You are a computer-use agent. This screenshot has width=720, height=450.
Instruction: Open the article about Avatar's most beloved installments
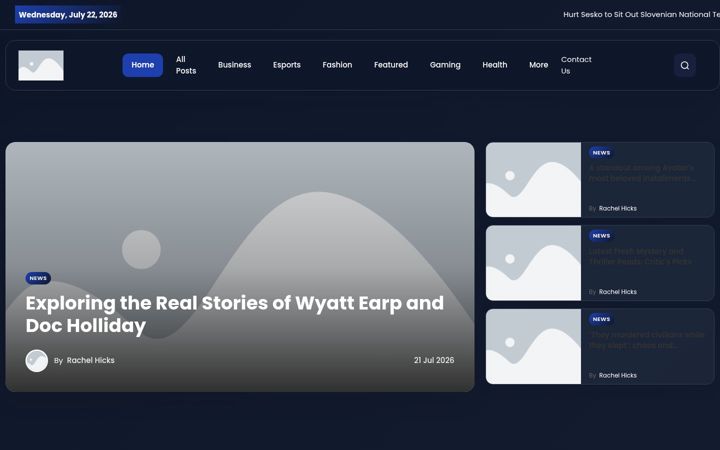(x=641, y=173)
